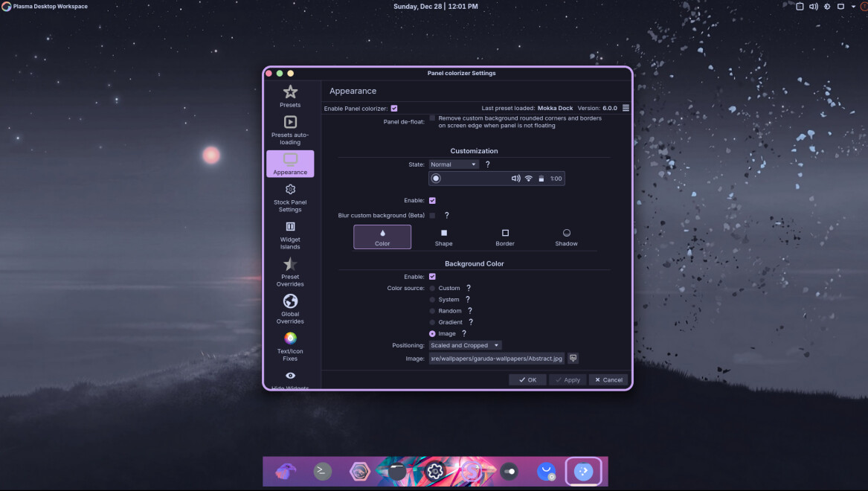Open Preset Overrides section
The width and height of the screenshot is (868, 491).
tap(290, 272)
